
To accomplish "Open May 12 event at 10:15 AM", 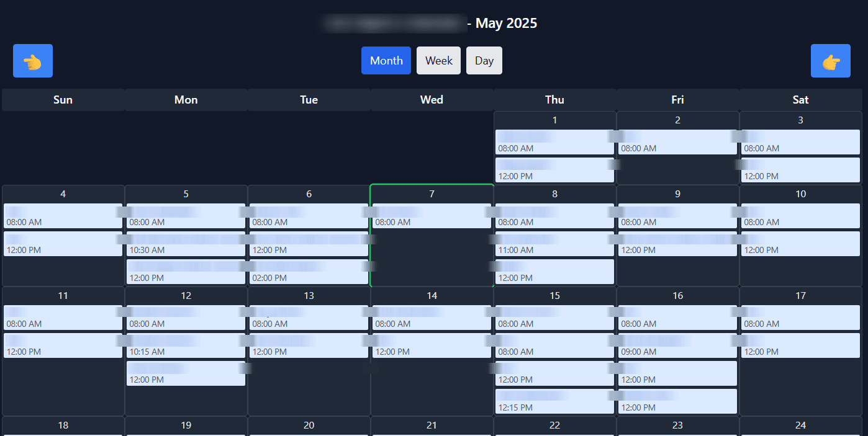I will pos(186,345).
